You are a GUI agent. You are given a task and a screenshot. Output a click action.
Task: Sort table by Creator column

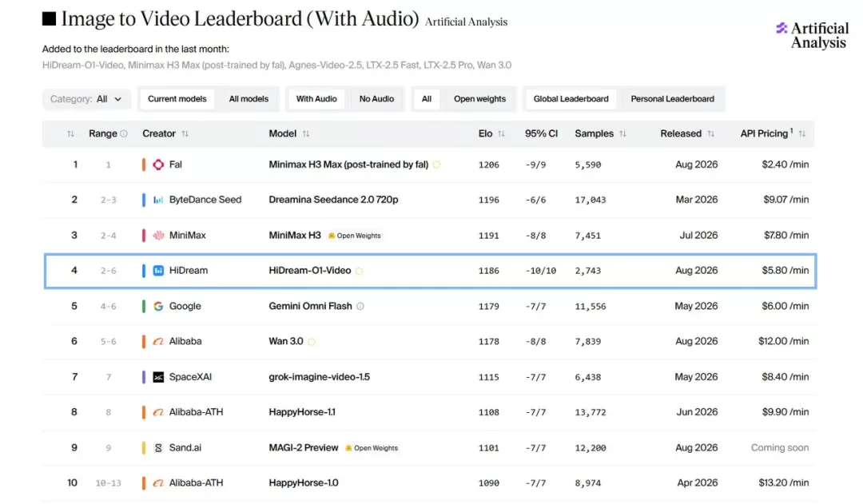[x=185, y=133]
